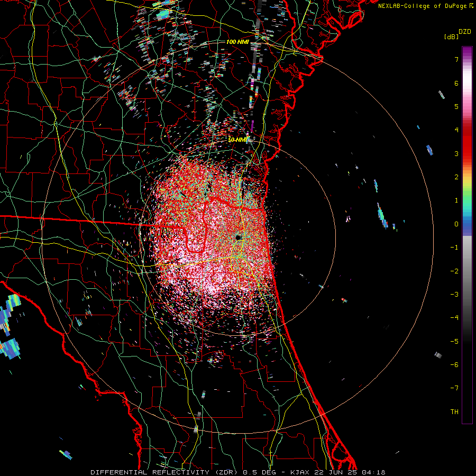
Task: Click the black radar site dot at center
Action: pos(239,237)
